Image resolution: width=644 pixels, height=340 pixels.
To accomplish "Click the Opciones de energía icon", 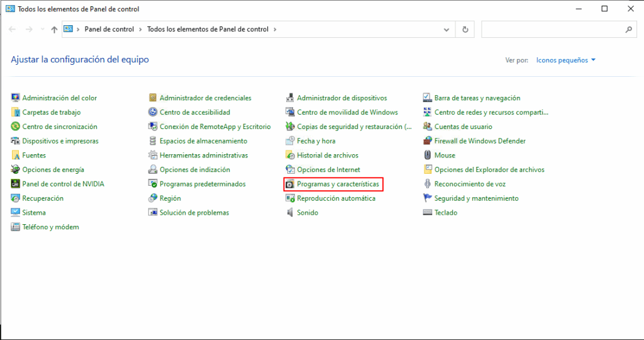I will (15, 169).
